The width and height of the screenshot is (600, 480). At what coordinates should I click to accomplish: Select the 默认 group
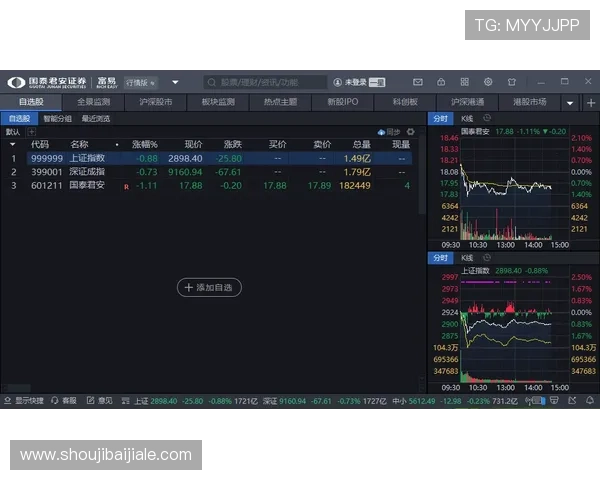coord(13,132)
